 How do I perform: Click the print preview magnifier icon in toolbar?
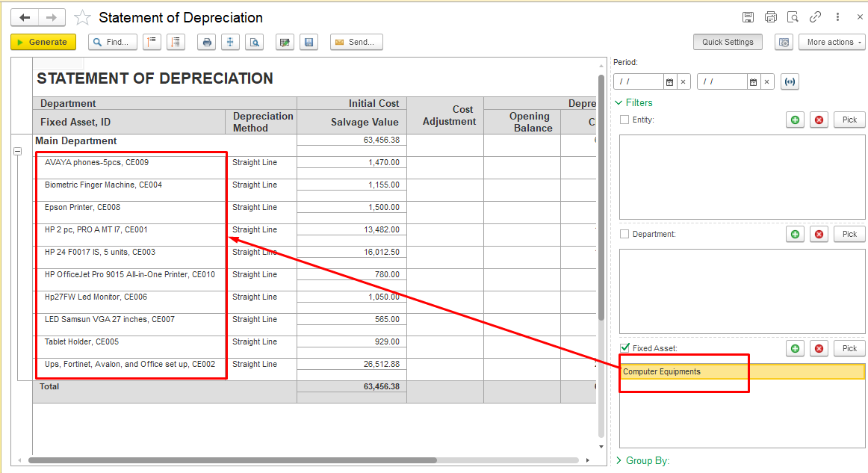(255, 43)
